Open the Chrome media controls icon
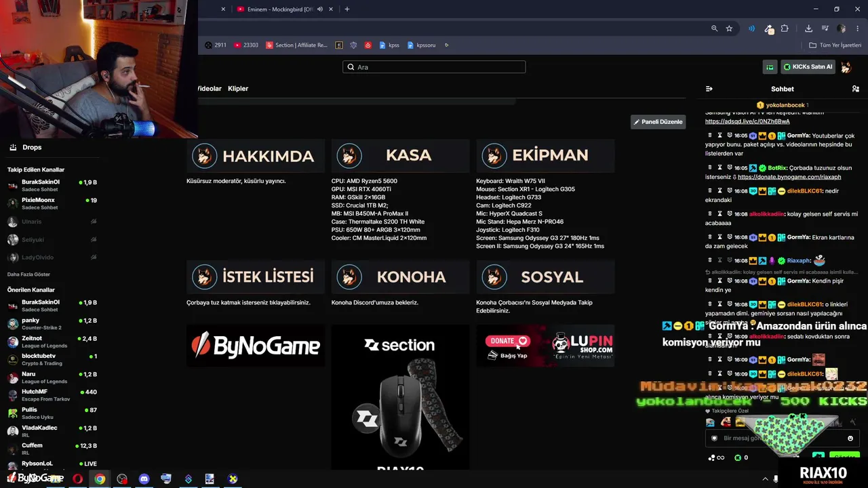 pos(825,28)
